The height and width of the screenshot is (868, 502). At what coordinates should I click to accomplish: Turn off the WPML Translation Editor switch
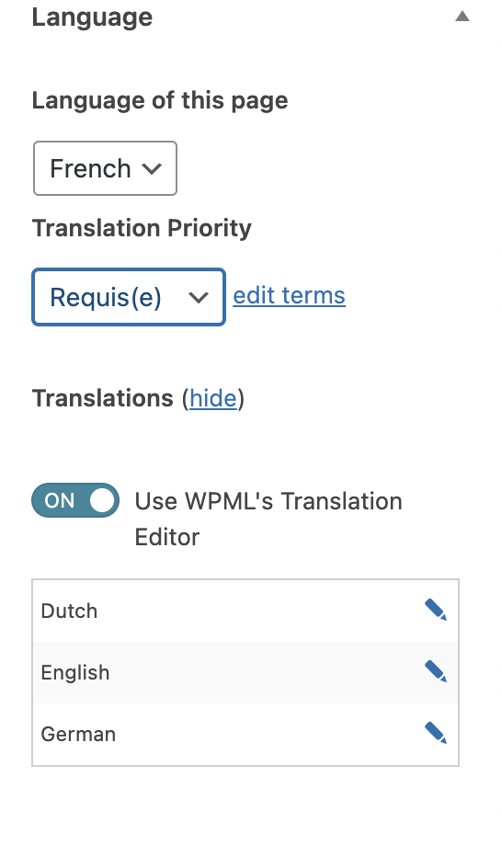coord(75,500)
